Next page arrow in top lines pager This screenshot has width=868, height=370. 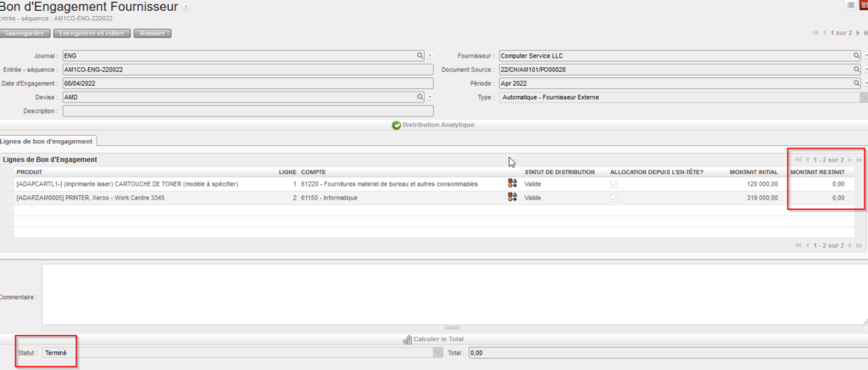point(850,160)
